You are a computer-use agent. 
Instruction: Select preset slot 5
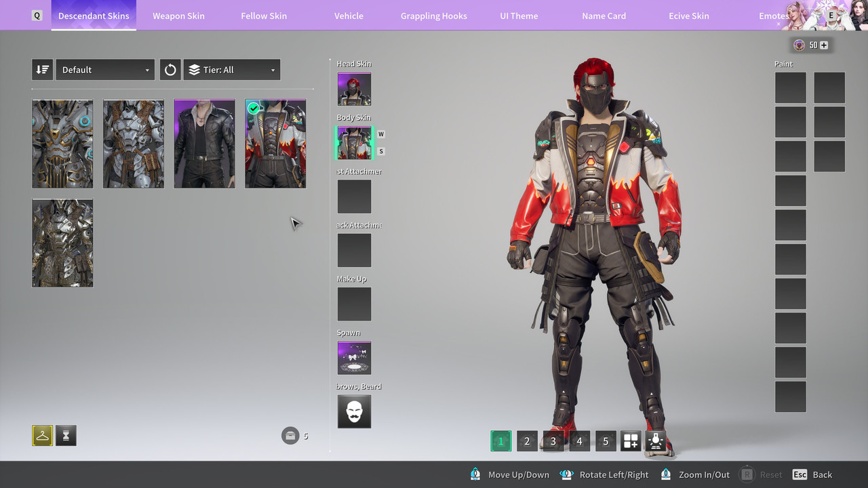pyautogui.click(x=606, y=441)
